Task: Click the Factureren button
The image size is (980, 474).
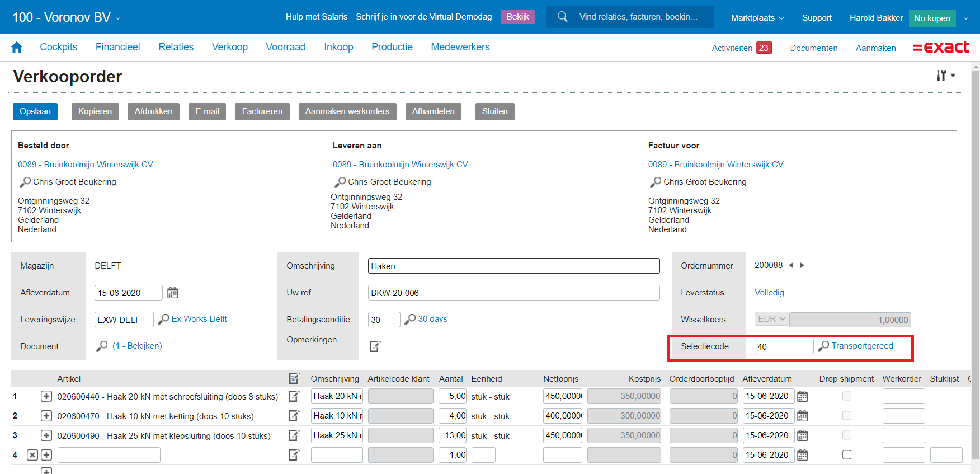Action: (262, 111)
